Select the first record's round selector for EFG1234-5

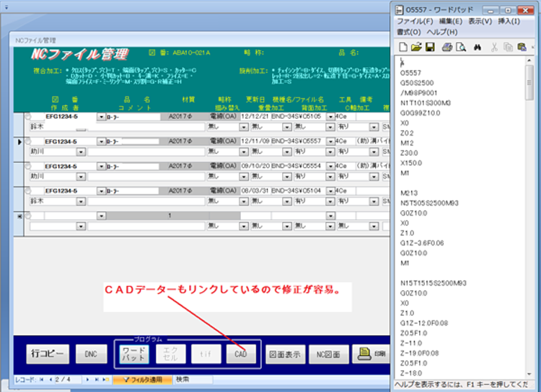point(29,116)
